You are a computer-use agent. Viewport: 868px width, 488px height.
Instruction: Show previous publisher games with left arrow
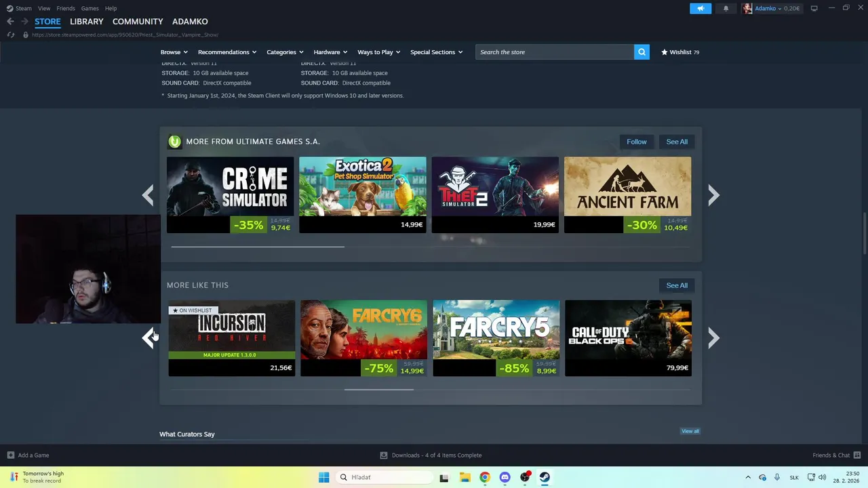[148, 195]
